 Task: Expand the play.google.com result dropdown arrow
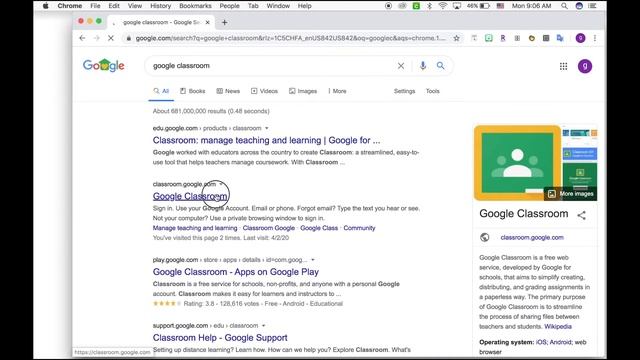(313, 260)
